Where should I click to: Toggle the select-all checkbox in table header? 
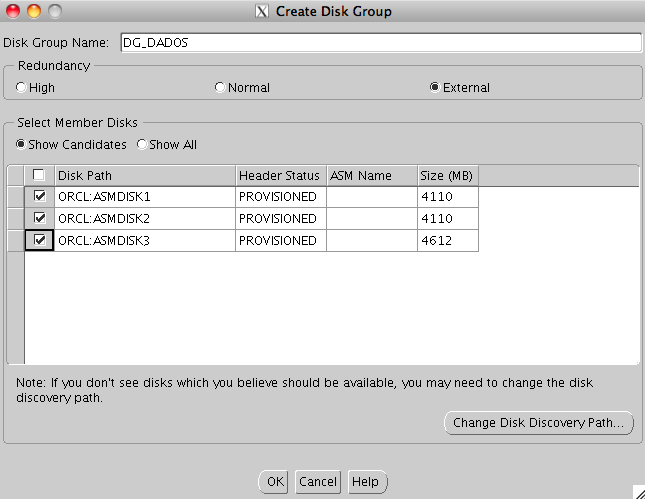click(x=39, y=175)
